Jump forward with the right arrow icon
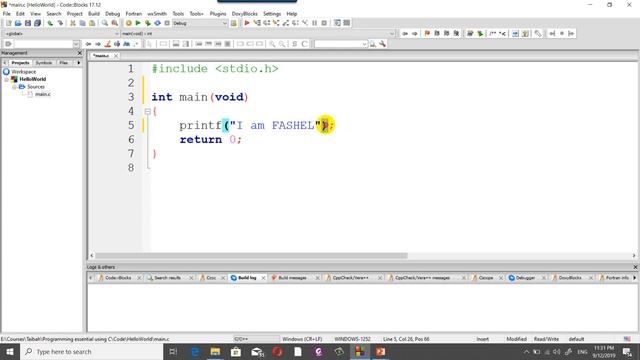Screen dimensions: 640x360 [x=414, y=33]
